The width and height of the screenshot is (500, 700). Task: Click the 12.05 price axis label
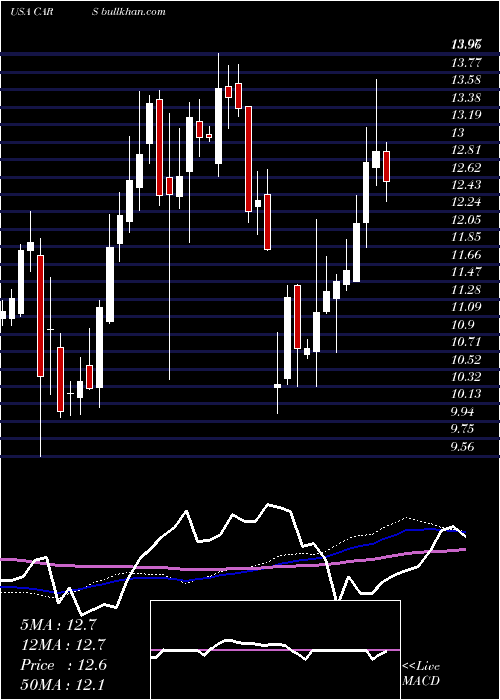tap(466, 220)
